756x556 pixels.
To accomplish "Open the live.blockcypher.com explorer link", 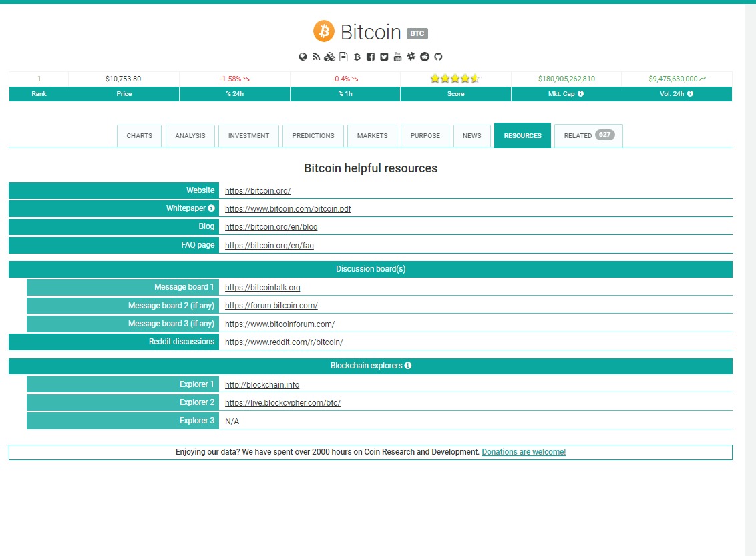I will (x=282, y=402).
